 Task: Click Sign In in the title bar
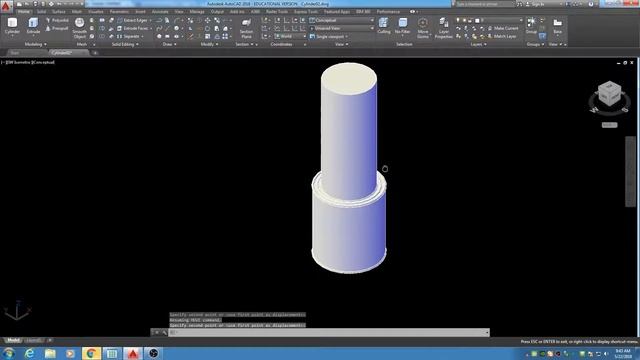tap(538, 4)
